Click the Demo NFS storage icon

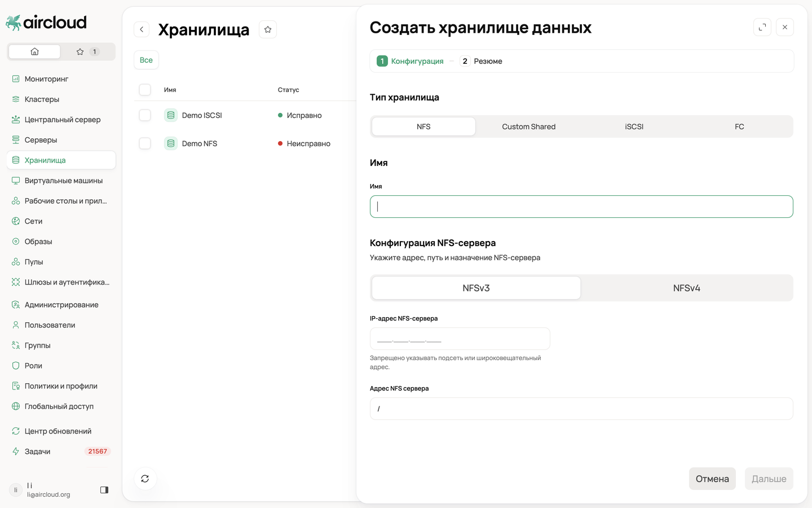coord(171,143)
